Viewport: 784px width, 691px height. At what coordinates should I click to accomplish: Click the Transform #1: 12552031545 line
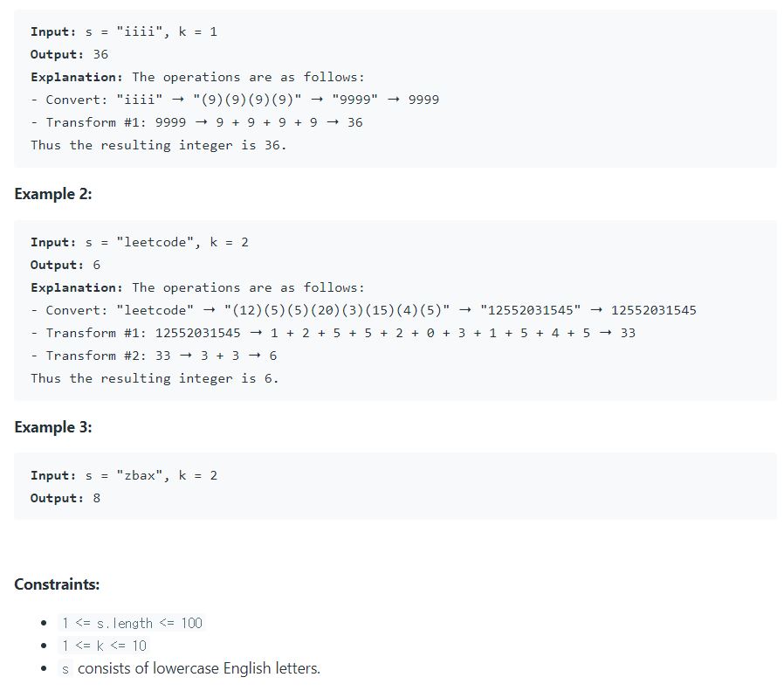point(333,333)
